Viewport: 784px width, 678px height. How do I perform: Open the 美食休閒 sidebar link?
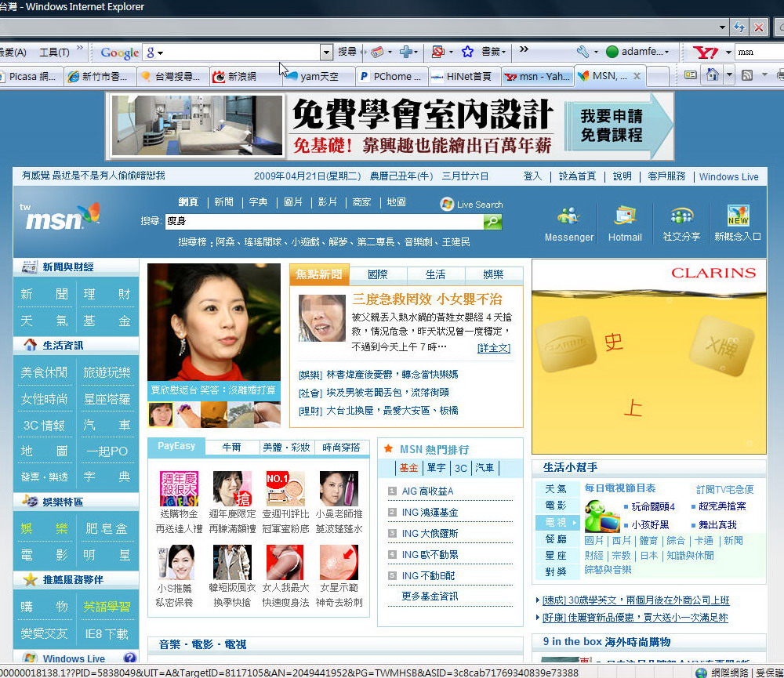[44, 372]
